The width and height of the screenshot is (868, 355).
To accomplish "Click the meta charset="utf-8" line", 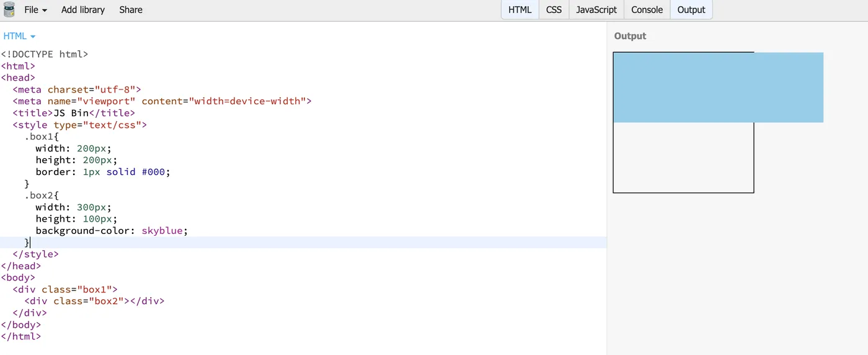I will 77,89.
